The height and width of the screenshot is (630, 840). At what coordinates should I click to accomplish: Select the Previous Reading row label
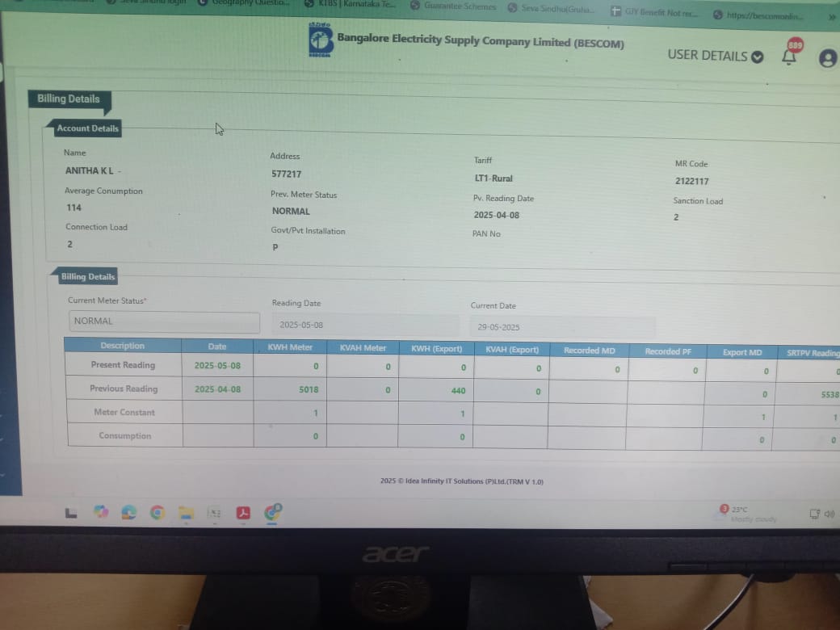[124, 388]
